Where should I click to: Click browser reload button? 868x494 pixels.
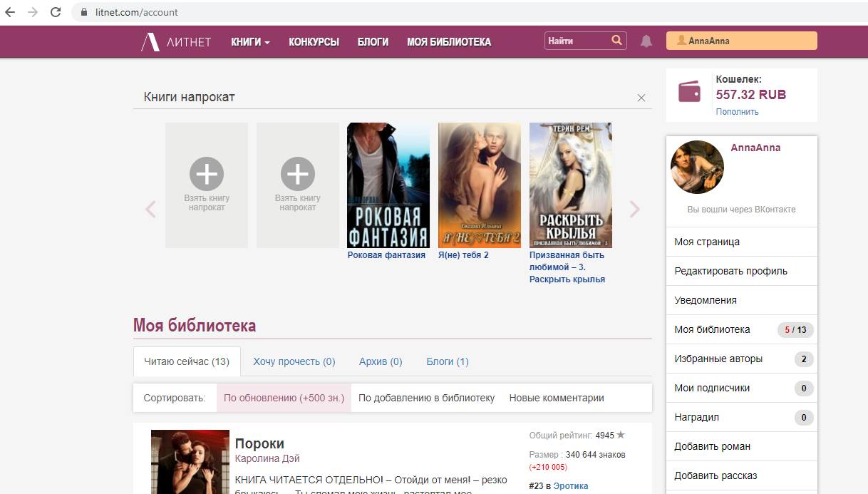click(x=56, y=12)
